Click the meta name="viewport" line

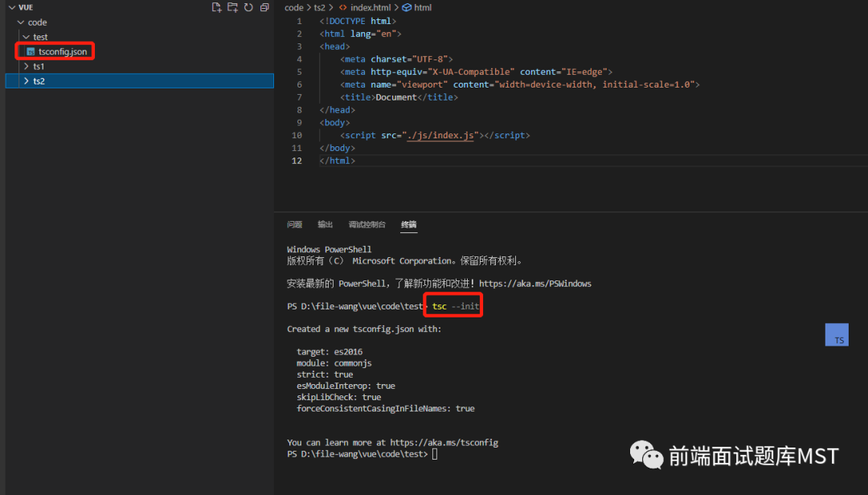[520, 84]
